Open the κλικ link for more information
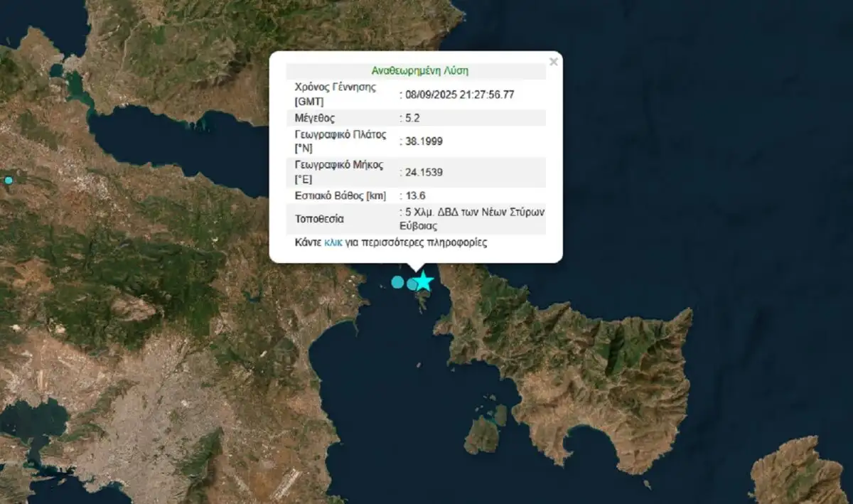Viewport: 853px width, 504px height. click(x=333, y=242)
